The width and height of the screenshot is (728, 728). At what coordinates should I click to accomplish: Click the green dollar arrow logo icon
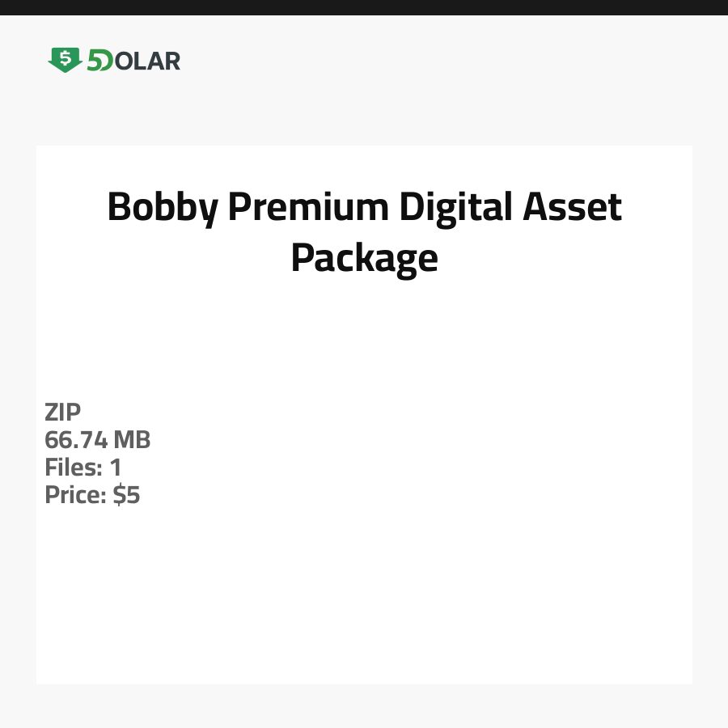[65, 60]
